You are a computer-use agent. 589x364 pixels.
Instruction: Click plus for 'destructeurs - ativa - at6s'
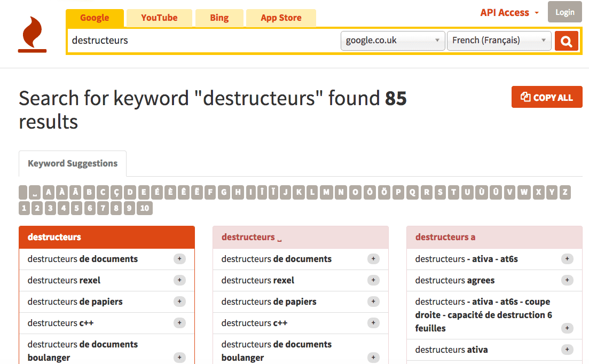567,259
